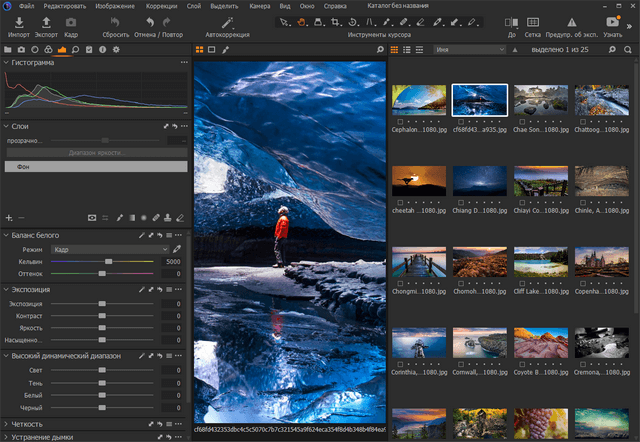Select the Chiang D... night sky thumbnail

(481, 180)
